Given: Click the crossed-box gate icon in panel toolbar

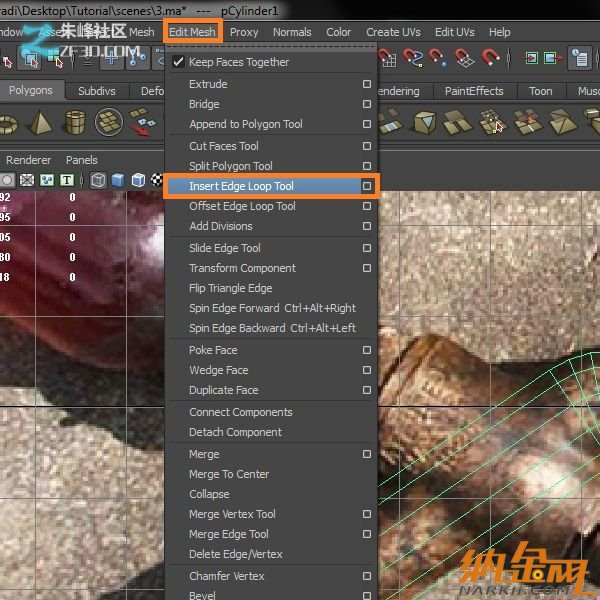Looking at the screenshot, I should [x=27, y=180].
